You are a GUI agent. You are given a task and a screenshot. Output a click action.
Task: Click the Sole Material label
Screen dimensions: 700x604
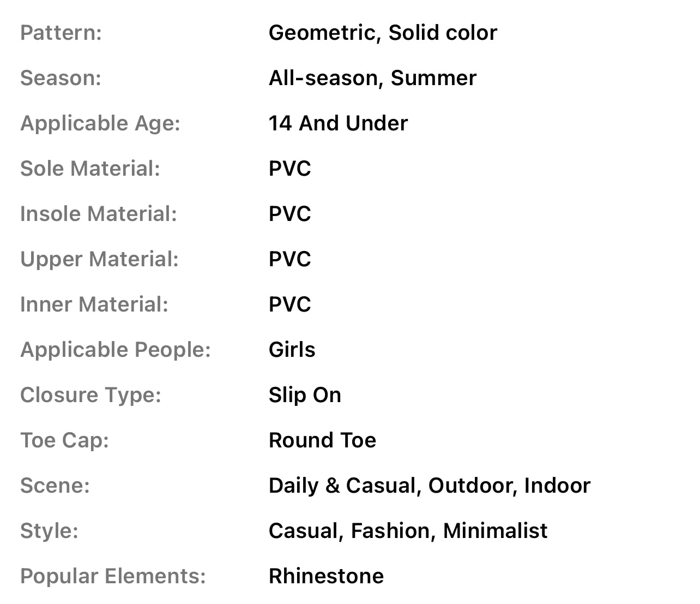pyautogui.click(x=90, y=169)
